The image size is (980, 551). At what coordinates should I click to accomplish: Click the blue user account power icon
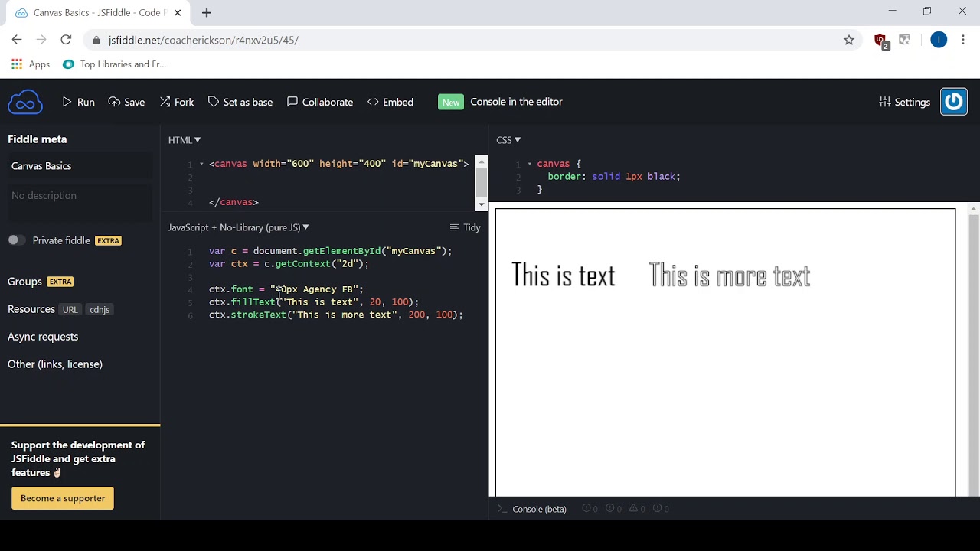[x=953, y=102]
